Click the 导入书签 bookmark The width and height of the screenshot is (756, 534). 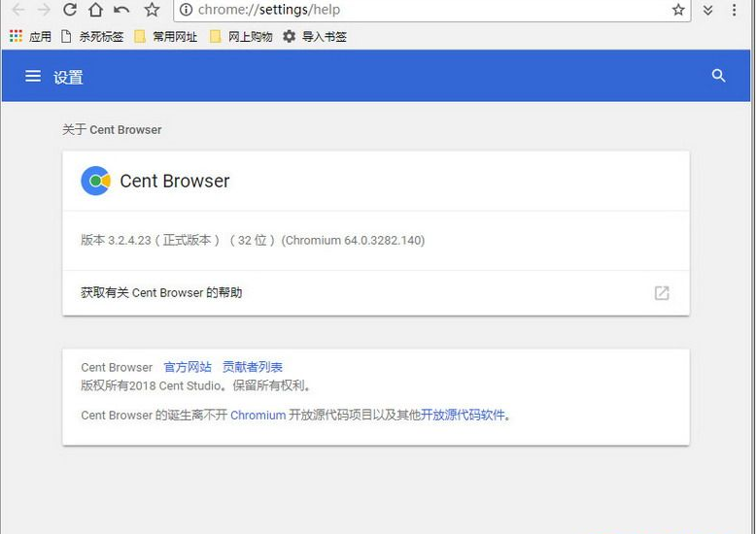click(315, 37)
